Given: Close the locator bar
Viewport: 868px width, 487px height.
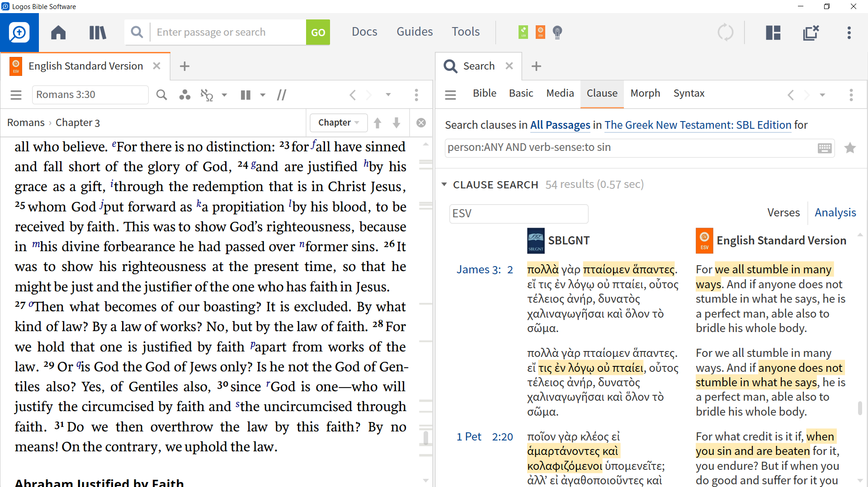Looking at the screenshot, I should pyautogui.click(x=421, y=123).
